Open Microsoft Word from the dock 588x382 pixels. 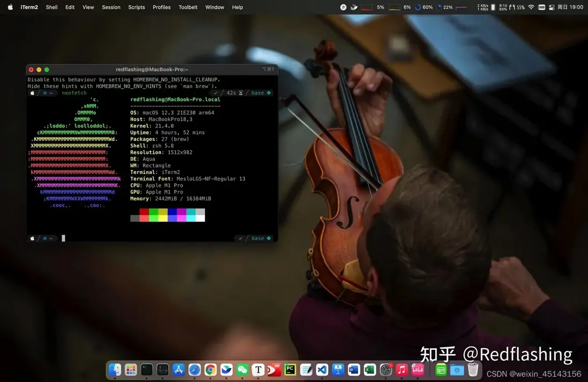pos(353,370)
